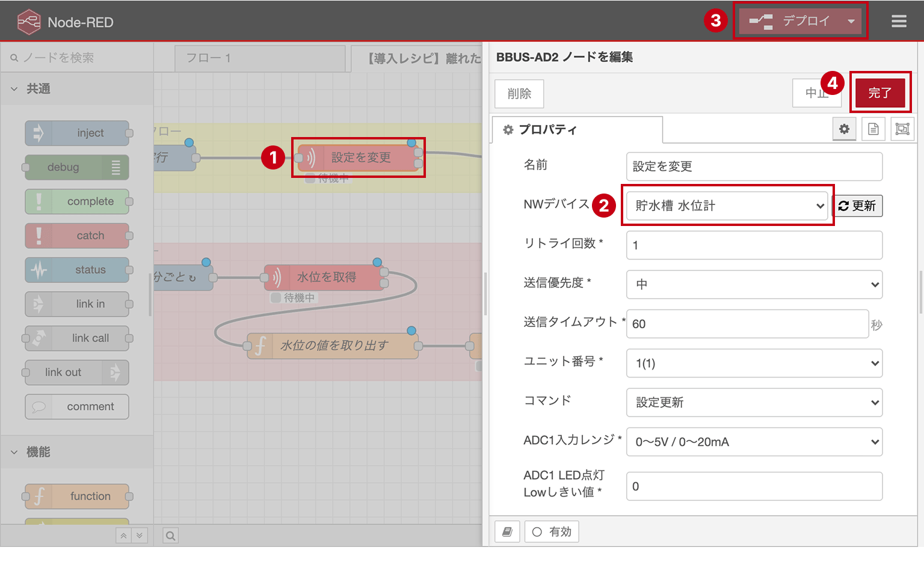
Task: Toggle the 有効 enabled node button
Action: click(x=552, y=532)
